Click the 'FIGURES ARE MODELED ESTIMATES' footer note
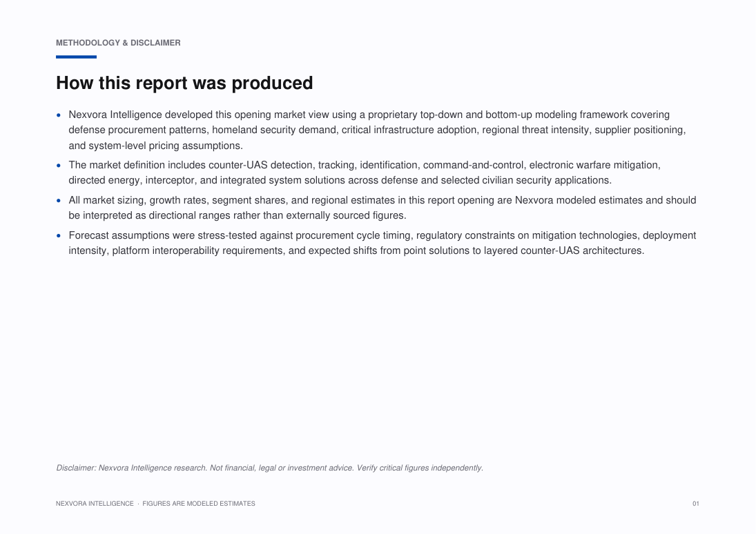756x534 pixels. (x=199, y=504)
